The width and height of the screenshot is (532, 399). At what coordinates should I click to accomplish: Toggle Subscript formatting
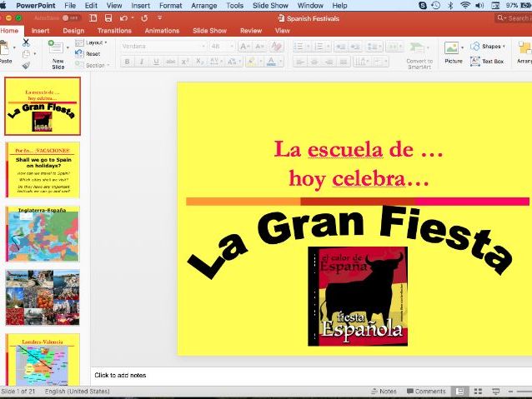(200, 62)
